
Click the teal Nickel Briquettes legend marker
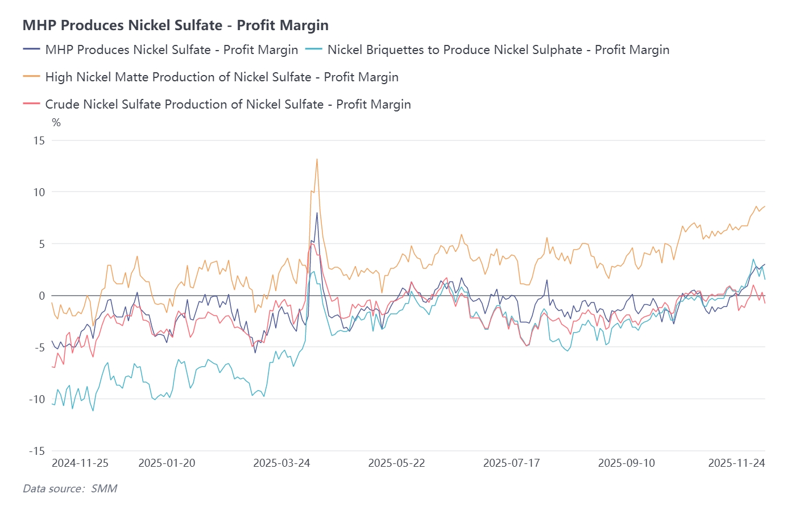pos(314,49)
